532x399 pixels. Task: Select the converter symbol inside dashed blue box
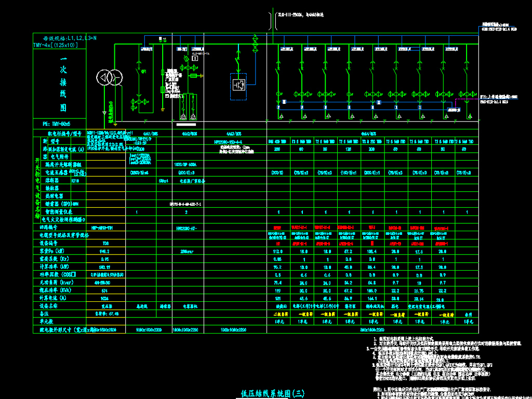pyautogui.click(x=238, y=83)
